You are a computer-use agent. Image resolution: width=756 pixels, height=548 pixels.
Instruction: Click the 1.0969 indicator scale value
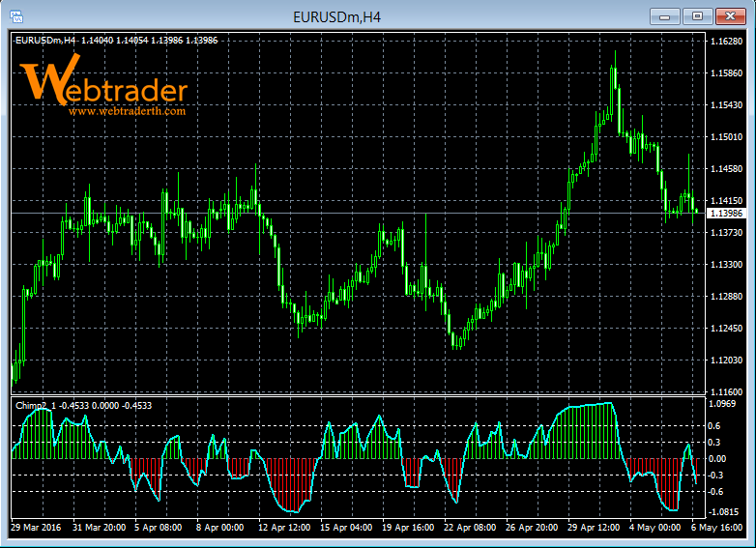coord(722,403)
